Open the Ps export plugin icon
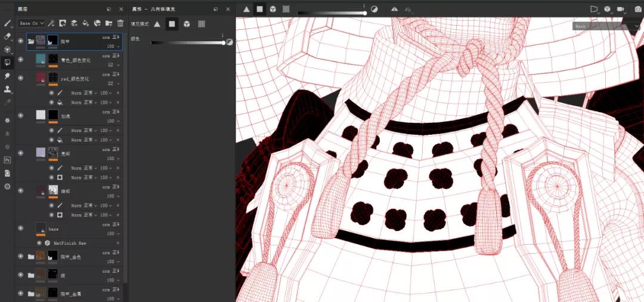The height and width of the screenshot is (302, 644). (x=7, y=160)
